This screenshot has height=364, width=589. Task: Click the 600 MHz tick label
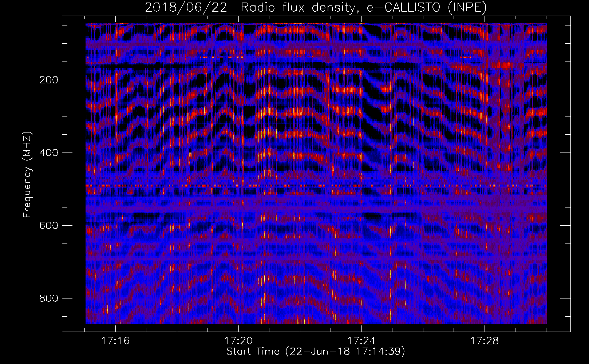pyautogui.click(x=49, y=226)
